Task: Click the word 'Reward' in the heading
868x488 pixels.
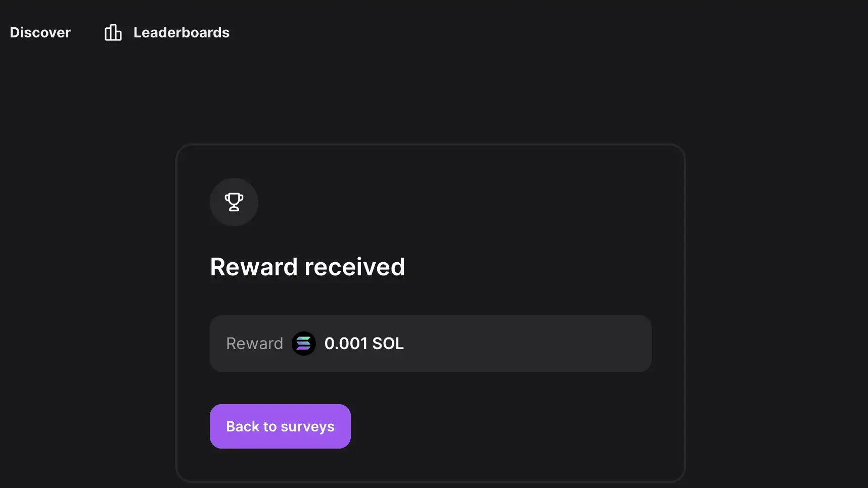Action: [254, 267]
